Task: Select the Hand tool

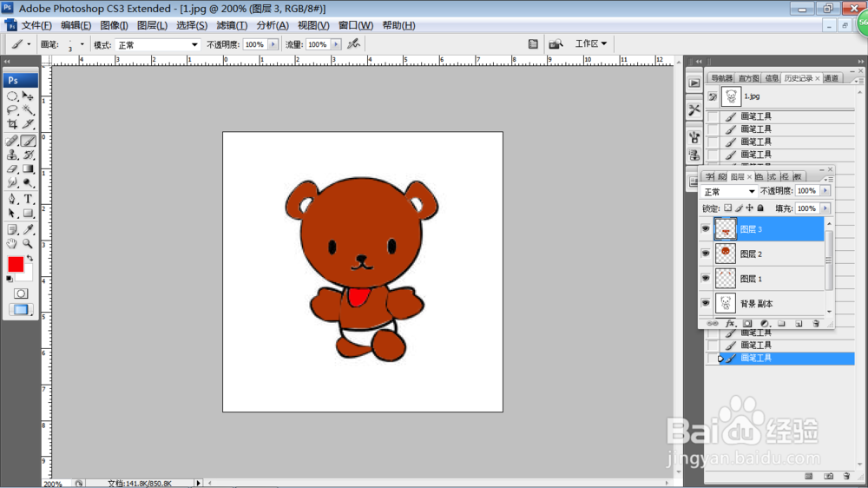Action: point(12,244)
